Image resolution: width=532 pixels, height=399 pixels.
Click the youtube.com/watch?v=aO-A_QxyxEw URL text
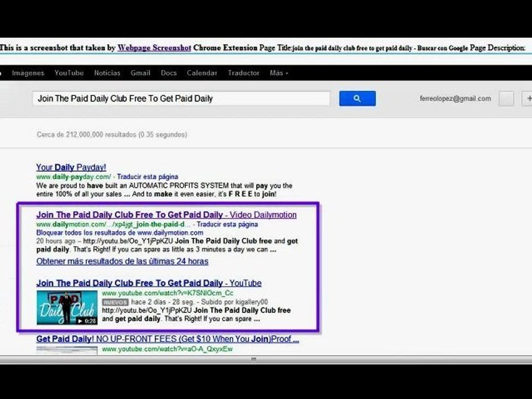coord(167,349)
